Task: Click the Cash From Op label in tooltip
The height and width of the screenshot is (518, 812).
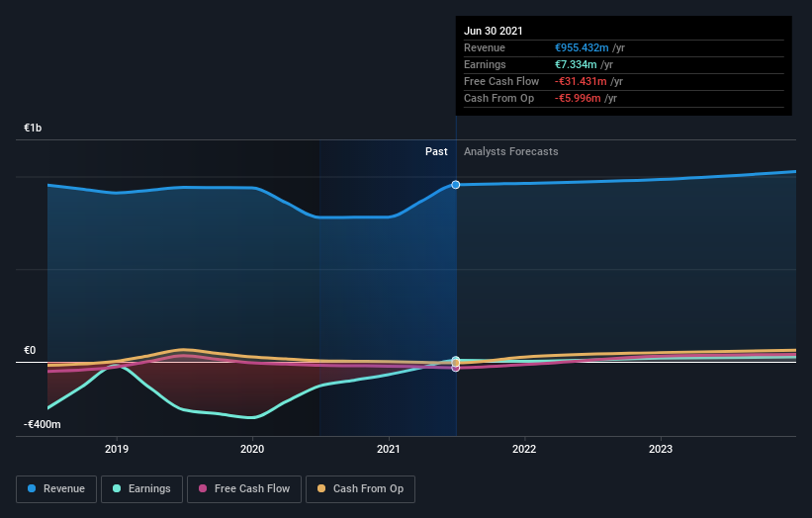Action: coord(498,98)
